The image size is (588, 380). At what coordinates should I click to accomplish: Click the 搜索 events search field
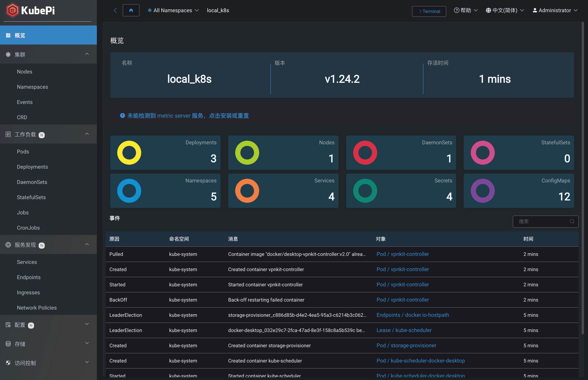pos(541,221)
